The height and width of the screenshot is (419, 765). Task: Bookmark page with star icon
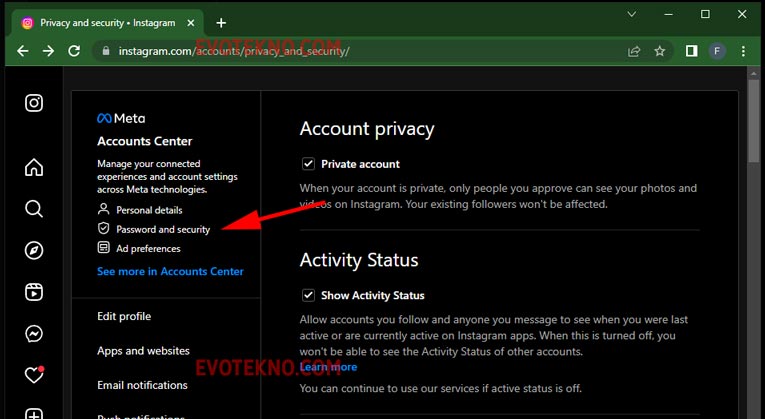(x=660, y=51)
